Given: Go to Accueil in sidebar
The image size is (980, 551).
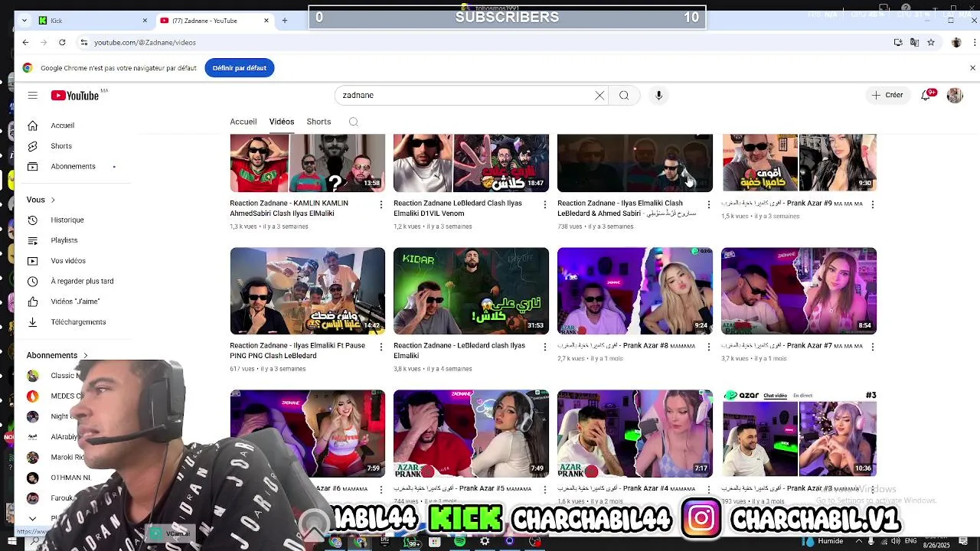Looking at the screenshot, I should [63, 126].
